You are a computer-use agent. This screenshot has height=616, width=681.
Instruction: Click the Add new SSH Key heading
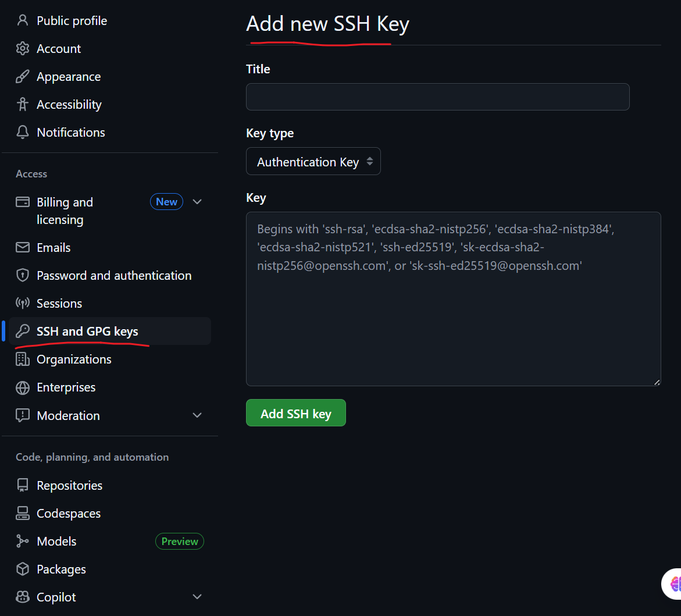327,24
